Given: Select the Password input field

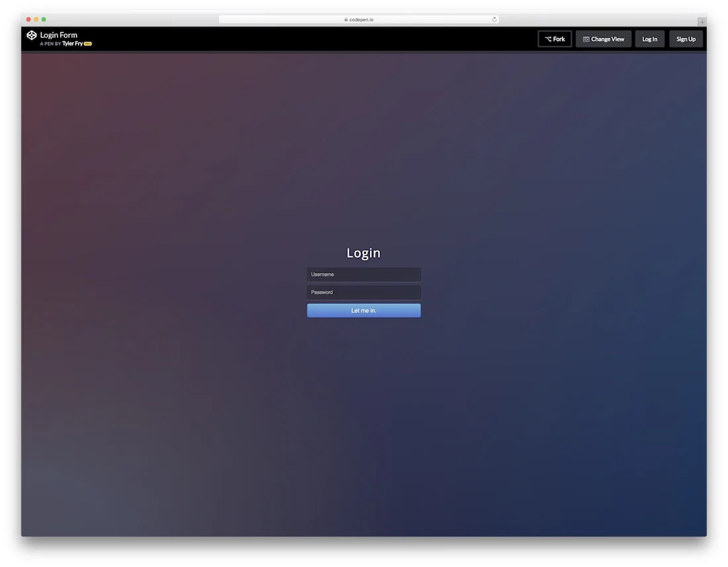Looking at the screenshot, I should pyautogui.click(x=363, y=292).
